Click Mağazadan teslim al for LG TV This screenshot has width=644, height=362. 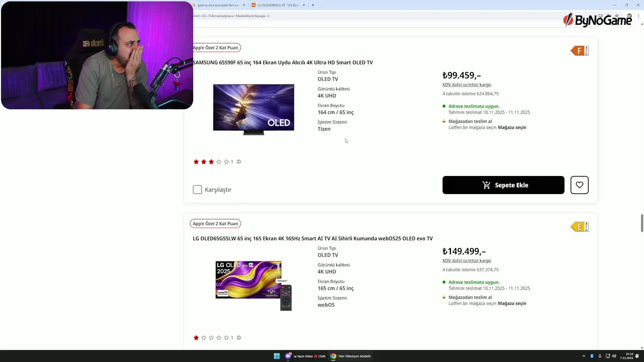pos(470,297)
